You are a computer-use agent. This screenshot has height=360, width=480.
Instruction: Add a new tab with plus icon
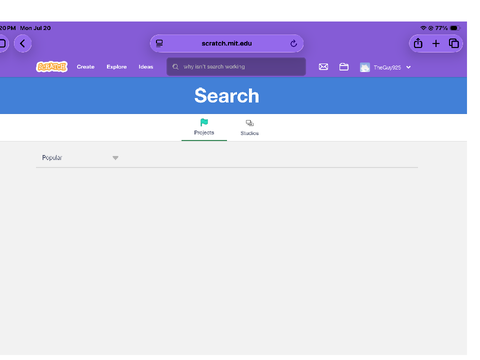click(436, 44)
